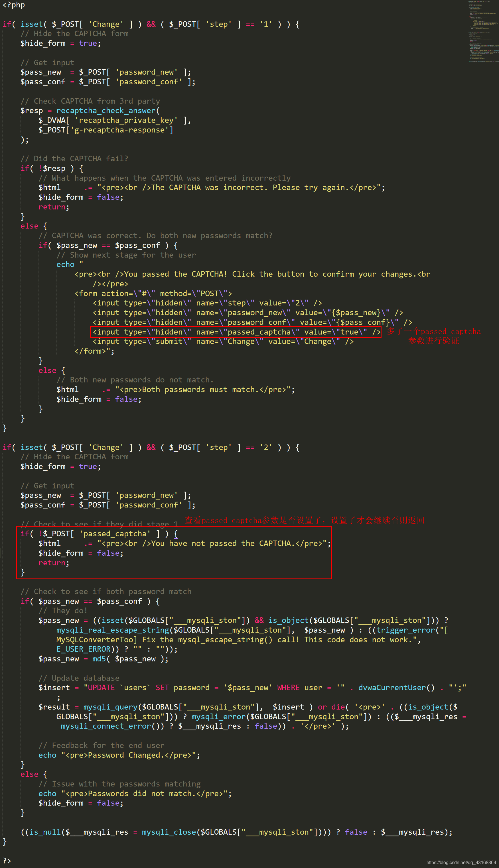Click the dvwaCurrentUser() function call
The height and width of the screenshot is (868, 499).
click(397, 688)
